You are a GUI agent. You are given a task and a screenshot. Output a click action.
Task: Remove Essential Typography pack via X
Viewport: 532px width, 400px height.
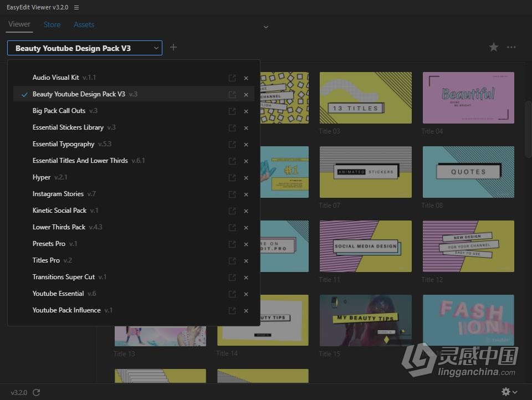[246, 145]
